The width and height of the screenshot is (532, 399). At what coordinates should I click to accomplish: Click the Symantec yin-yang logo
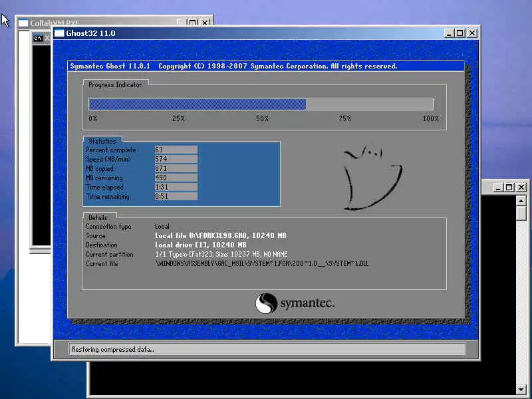267,303
